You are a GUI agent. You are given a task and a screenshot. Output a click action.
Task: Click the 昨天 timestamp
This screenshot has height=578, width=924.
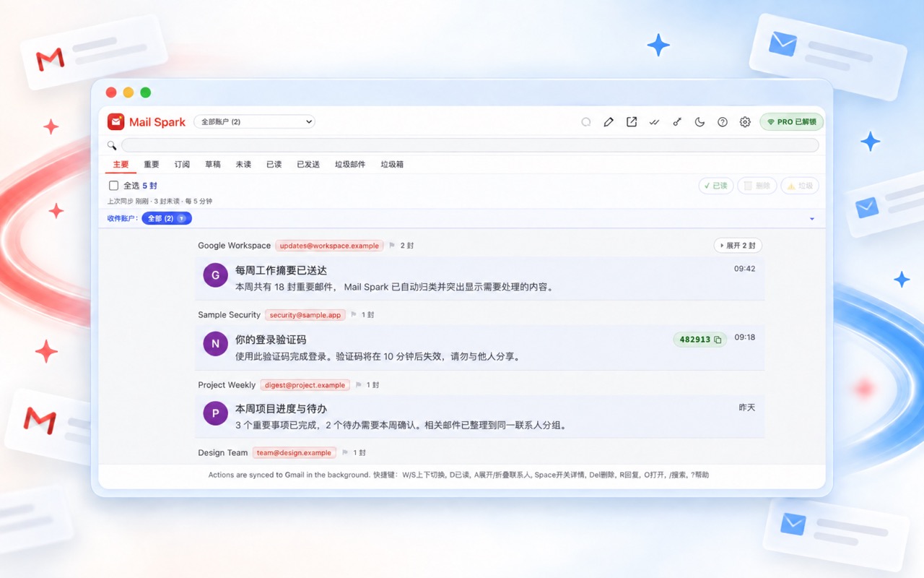point(747,407)
